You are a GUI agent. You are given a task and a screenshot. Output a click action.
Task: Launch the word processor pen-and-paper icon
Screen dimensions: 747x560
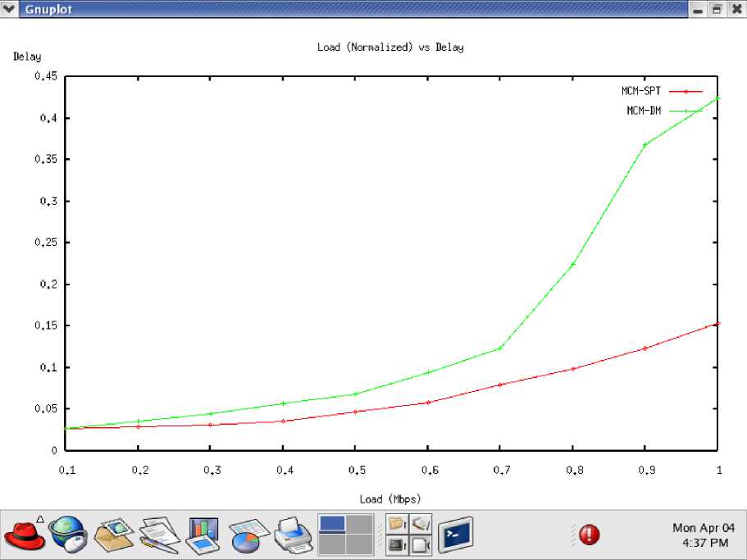(160, 535)
